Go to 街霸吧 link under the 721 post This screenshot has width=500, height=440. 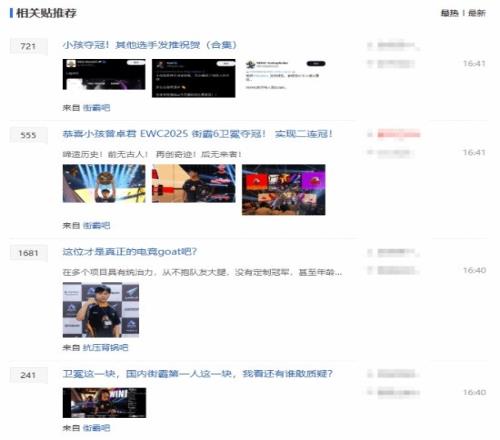pyautogui.click(x=96, y=108)
